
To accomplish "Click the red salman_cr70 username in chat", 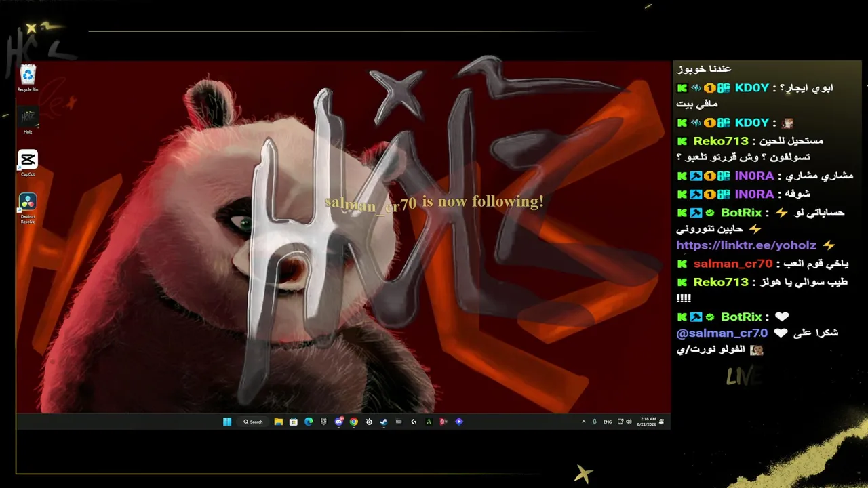I will coord(732,264).
